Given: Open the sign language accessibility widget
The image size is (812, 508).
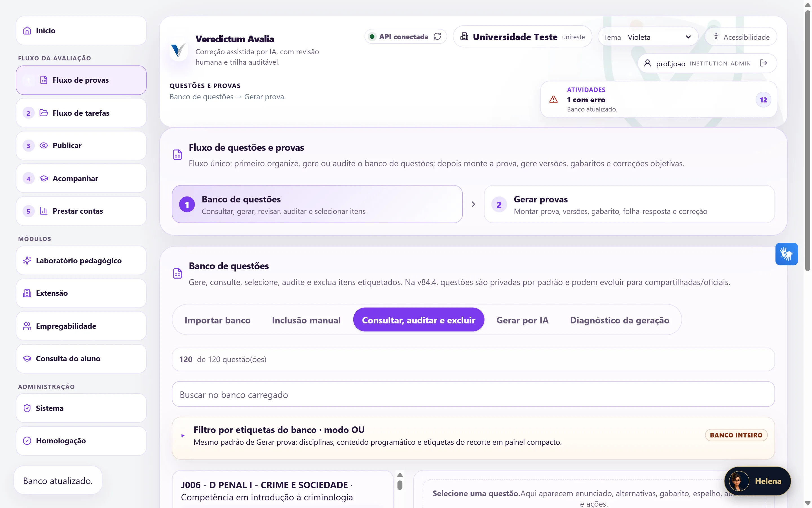Looking at the screenshot, I should click(787, 254).
